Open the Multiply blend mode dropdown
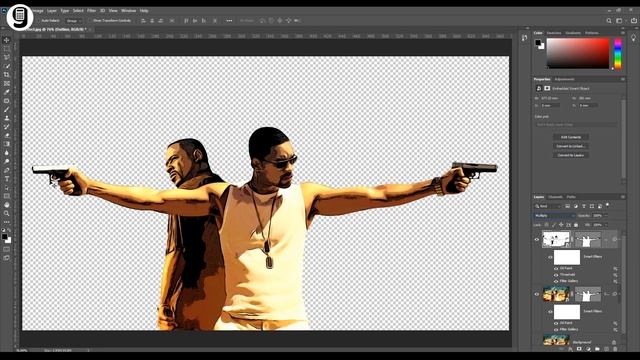This screenshot has width=640, height=360. pyautogui.click(x=555, y=216)
